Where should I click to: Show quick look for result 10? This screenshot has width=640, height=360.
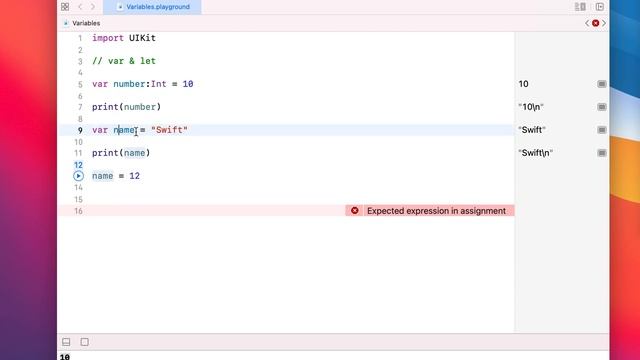pos(602,84)
